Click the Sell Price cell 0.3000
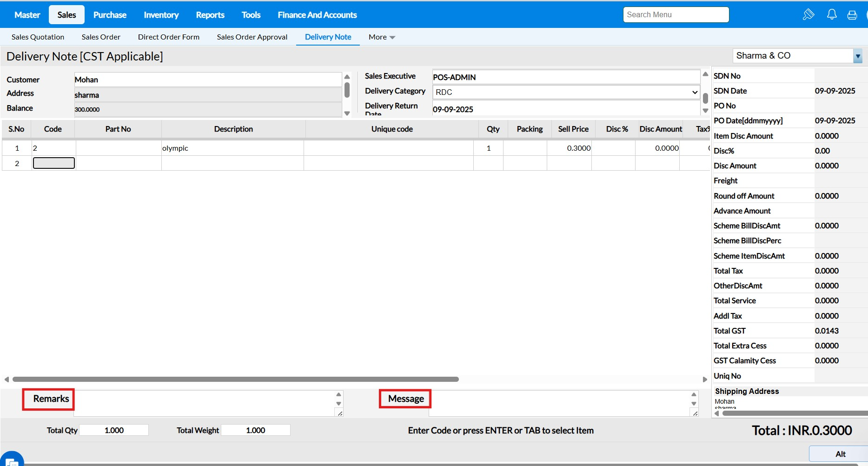Screen dimensions: 868x466 tap(570, 148)
